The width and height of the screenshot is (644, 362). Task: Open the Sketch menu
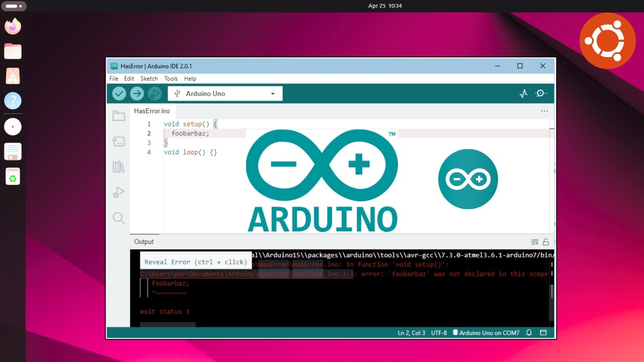pos(149,78)
